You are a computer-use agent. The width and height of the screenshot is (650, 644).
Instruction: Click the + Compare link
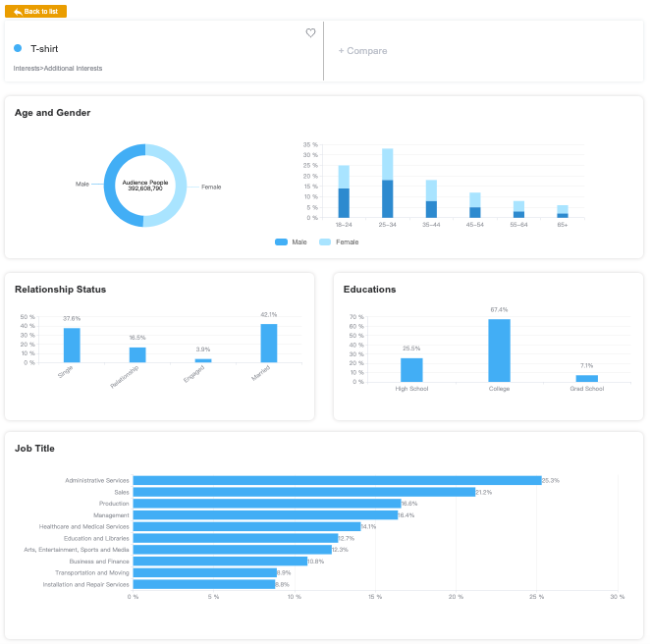[362, 51]
